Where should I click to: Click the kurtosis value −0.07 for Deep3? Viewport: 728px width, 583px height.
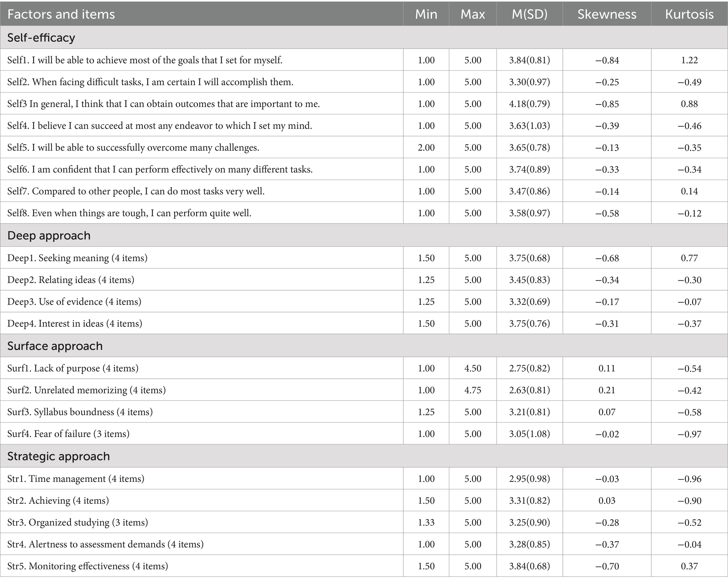pyautogui.click(x=689, y=302)
